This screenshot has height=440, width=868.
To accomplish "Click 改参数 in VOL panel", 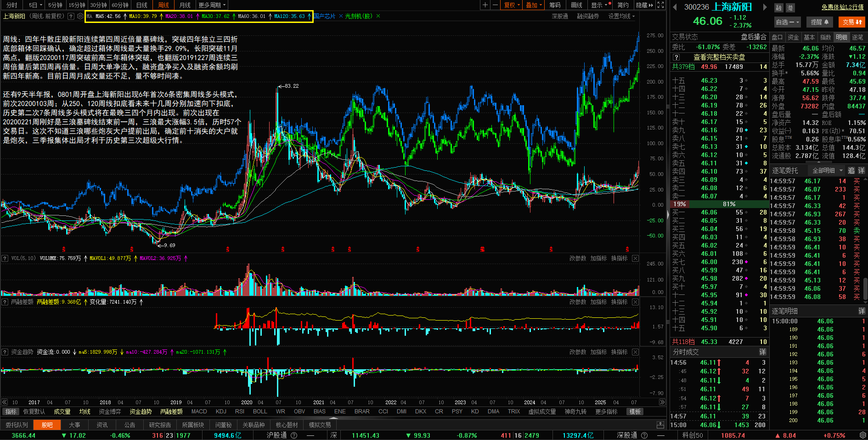I will pos(578,259).
